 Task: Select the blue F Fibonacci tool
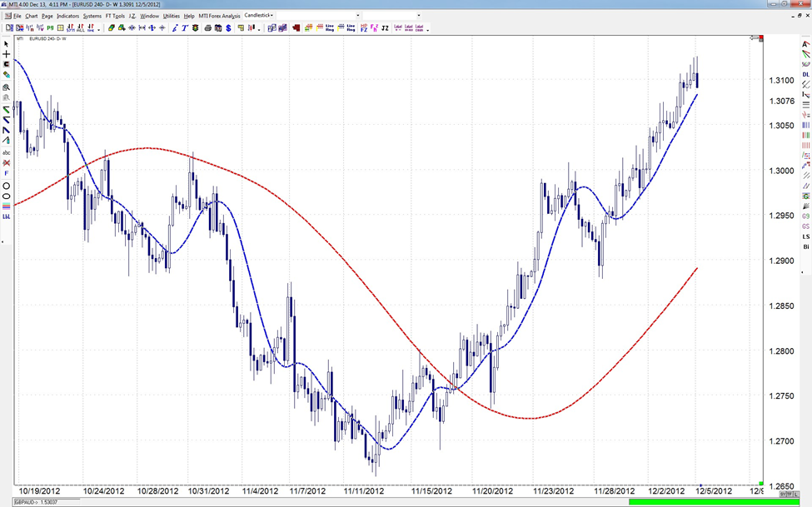(x=6, y=173)
